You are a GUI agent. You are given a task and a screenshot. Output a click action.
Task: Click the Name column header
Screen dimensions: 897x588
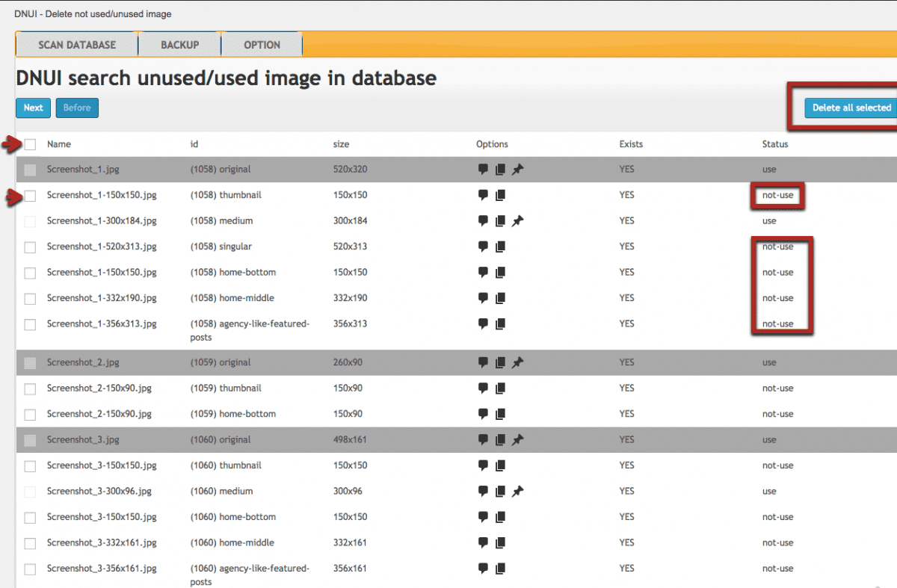click(x=59, y=144)
